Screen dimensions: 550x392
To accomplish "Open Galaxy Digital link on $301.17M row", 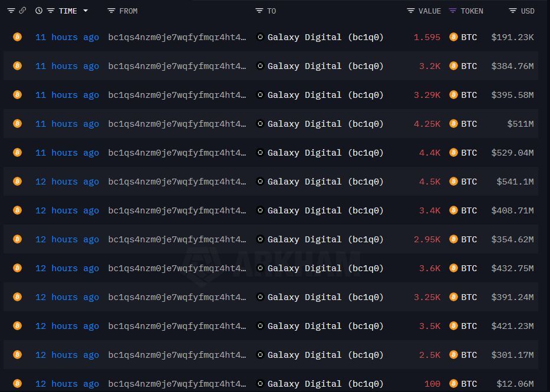I will 325,355.
